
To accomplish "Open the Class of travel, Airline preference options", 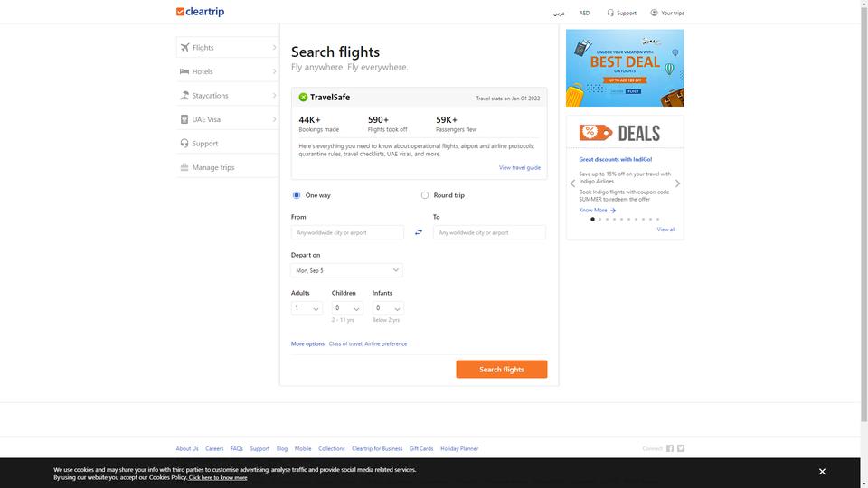I will pos(368,343).
